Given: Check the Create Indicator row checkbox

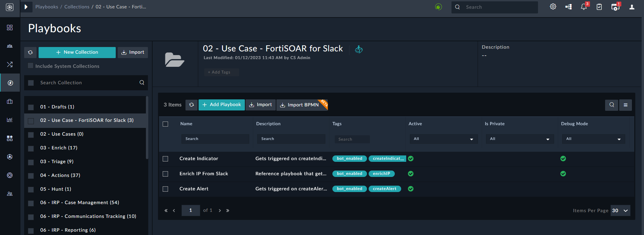Looking at the screenshot, I should click(165, 159).
